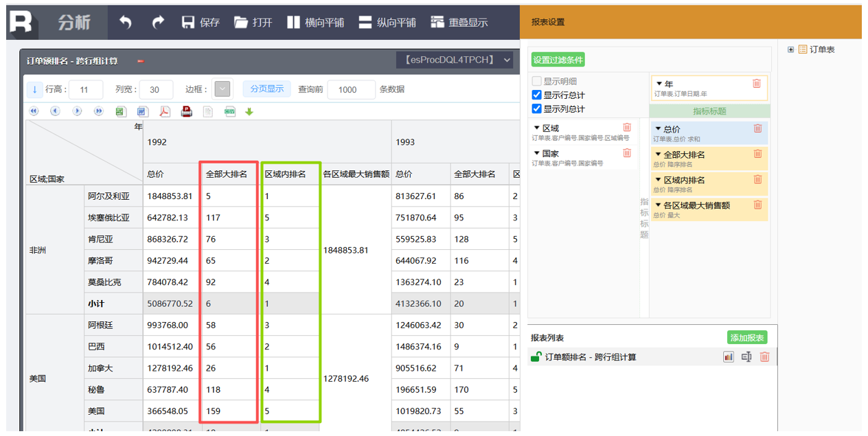
Task: Uncheck the 显示列总计 checkbox
Action: (537, 109)
